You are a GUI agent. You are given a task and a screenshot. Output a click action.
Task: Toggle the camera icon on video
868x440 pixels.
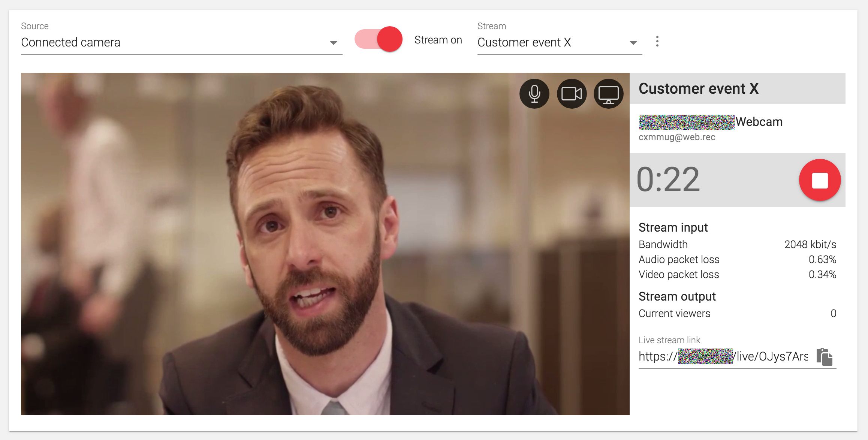[x=572, y=94]
